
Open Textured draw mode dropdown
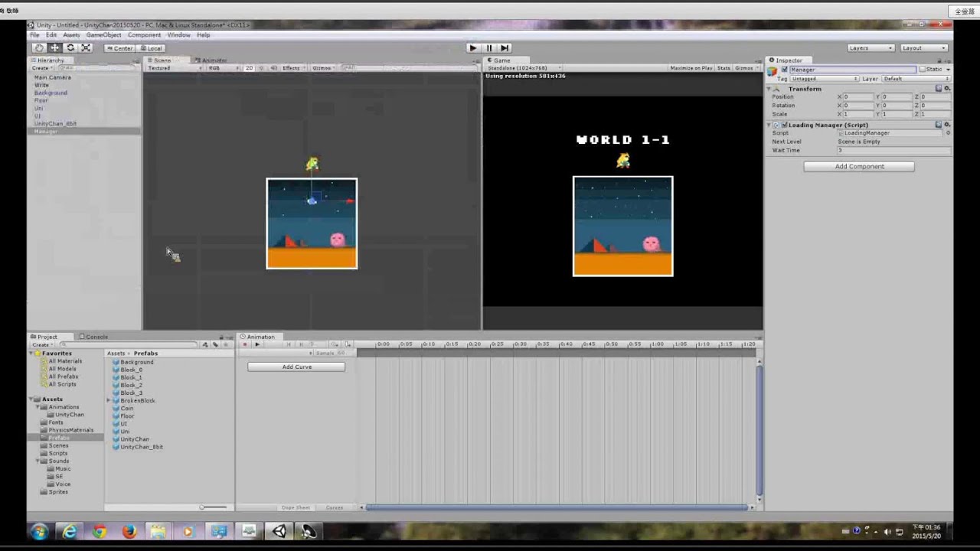click(x=175, y=68)
